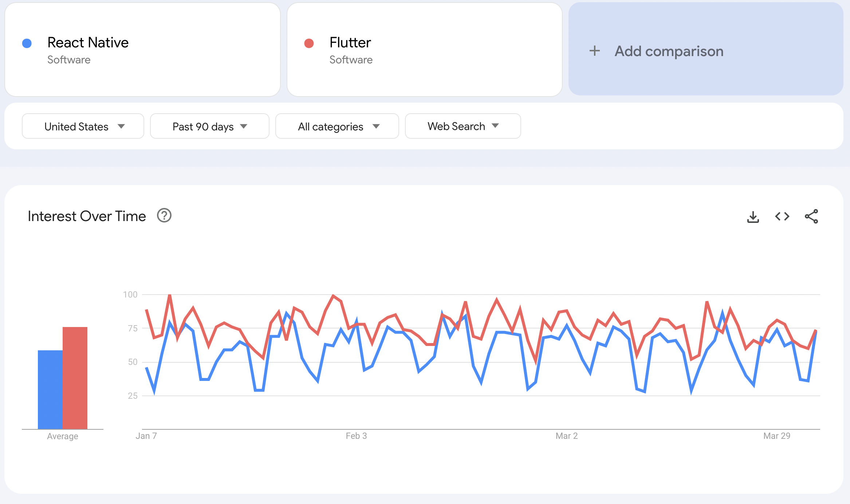Select the Flutter search term card
Viewport: 850px width, 504px height.
coord(424,50)
